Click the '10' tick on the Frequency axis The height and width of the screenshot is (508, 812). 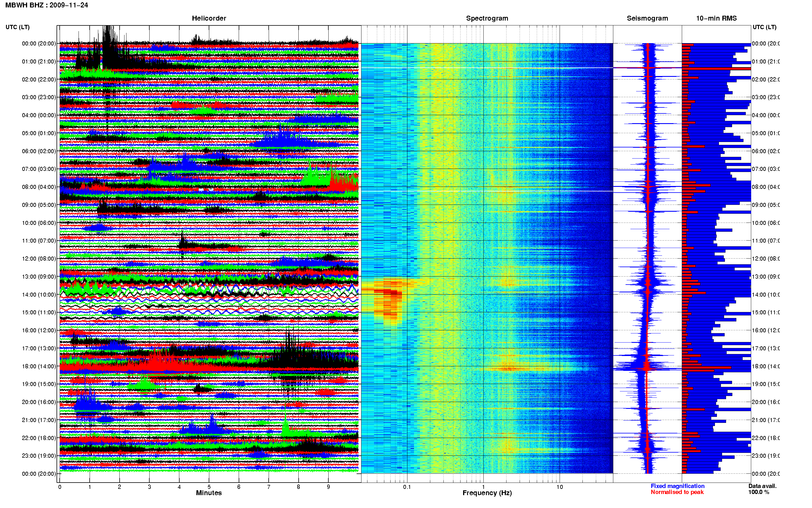(x=560, y=487)
